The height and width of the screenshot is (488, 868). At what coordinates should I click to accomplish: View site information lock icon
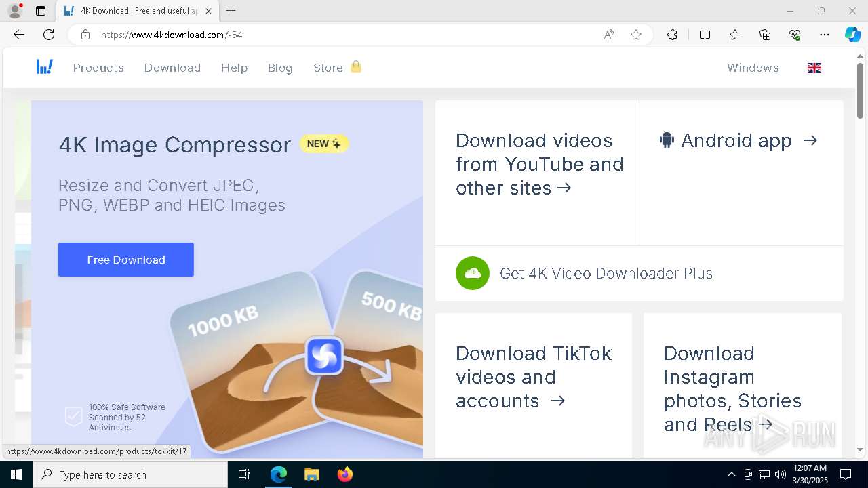pyautogui.click(x=85, y=35)
